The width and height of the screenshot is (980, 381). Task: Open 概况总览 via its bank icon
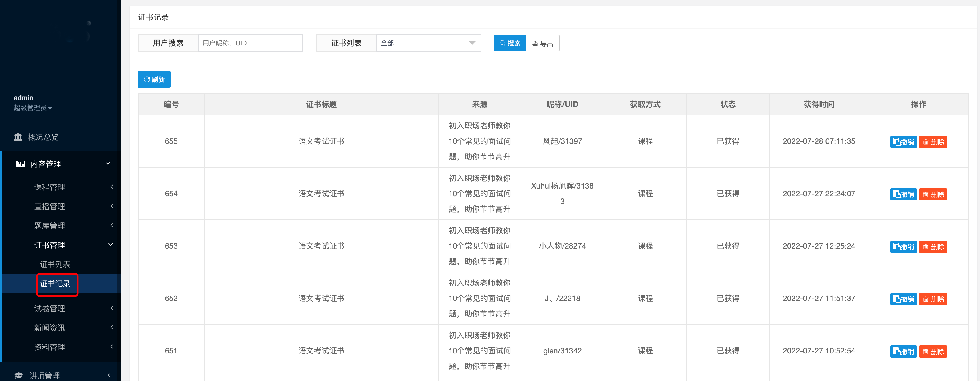pyautogui.click(x=18, y=137)
